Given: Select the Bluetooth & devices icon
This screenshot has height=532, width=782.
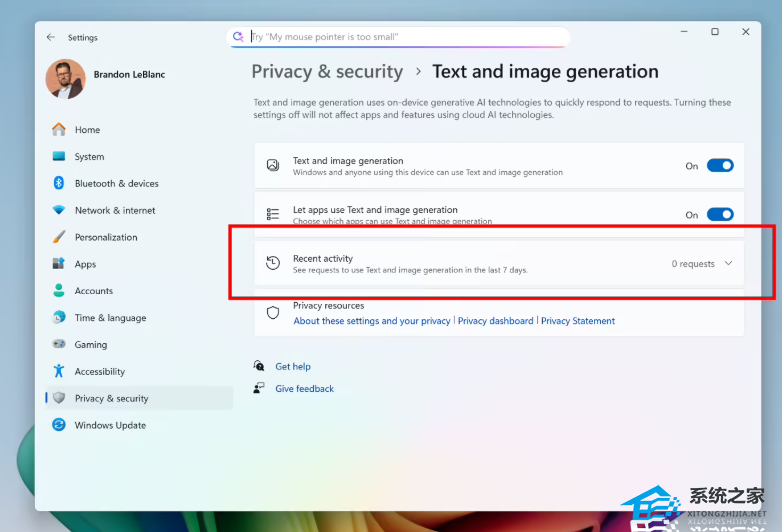Looking at the screenshot, I should (x=59, y=184).
